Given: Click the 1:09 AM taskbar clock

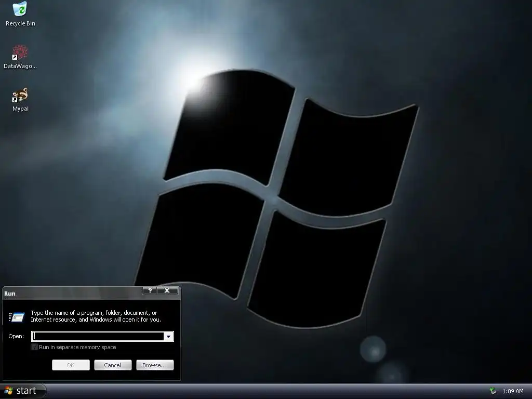Looking at the screenshot, I should pyautogui.click(x=513, y=391).
